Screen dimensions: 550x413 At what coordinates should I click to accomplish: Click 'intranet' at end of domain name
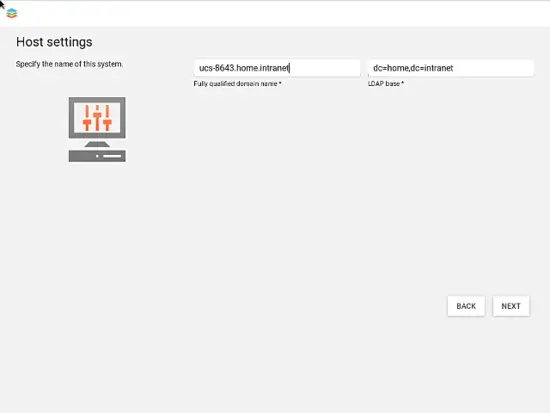[x=274, y=68]
